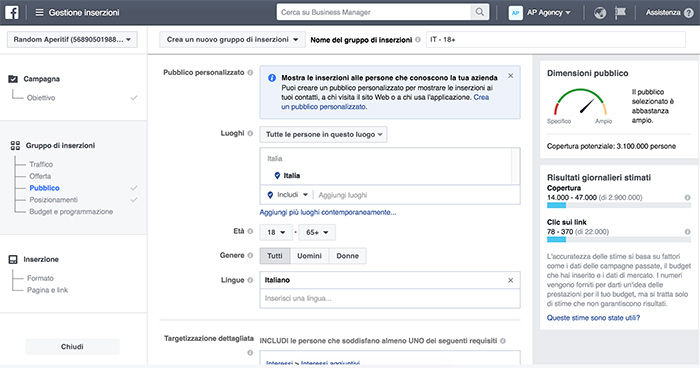Click the audience size gauge
Screen dimensions: 700x368
pos(580,102)
